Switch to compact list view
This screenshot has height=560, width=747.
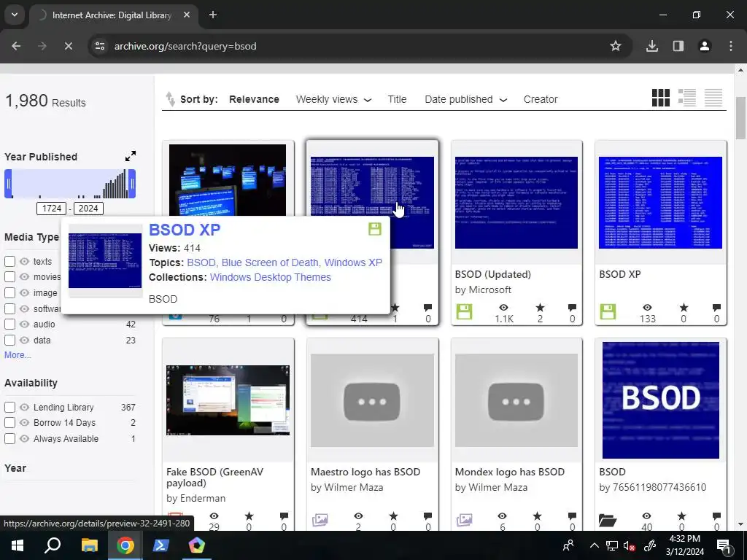(x=713, y=98)
